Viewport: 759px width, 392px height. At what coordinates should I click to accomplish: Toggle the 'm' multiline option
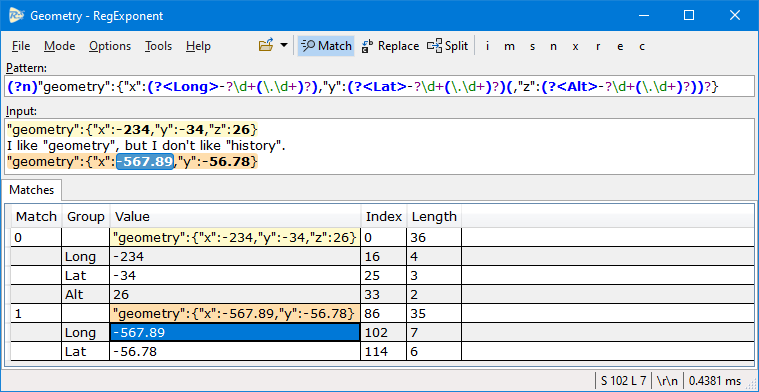(509, 46)
